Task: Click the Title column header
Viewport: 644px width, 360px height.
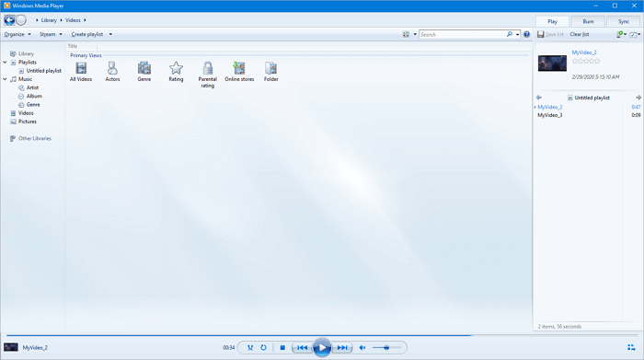Action: coord(73,46)
